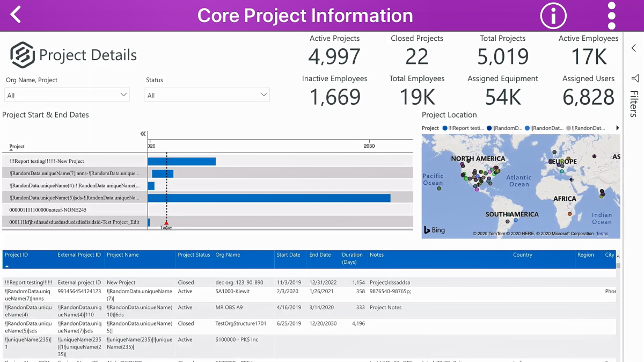Click the Active Projects 4,997 card

tap(334, 50)
